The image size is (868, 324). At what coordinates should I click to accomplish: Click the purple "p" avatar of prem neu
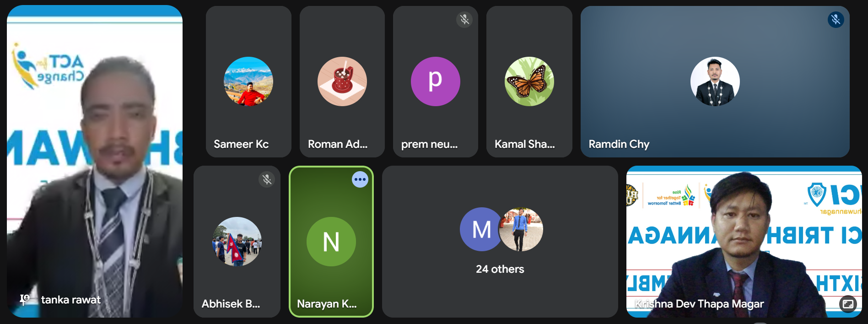pyautogui.click(x=435, y=81)
